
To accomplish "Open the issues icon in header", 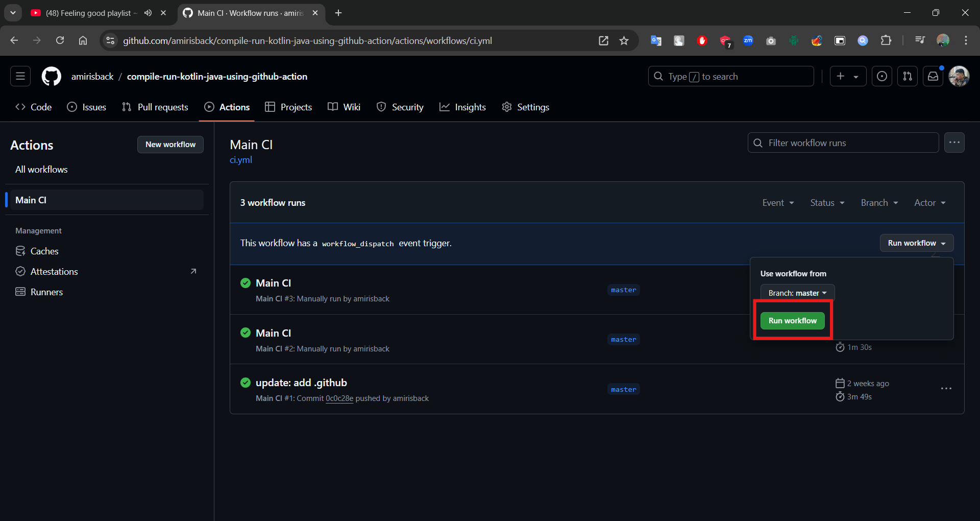I will pos(882,77).
